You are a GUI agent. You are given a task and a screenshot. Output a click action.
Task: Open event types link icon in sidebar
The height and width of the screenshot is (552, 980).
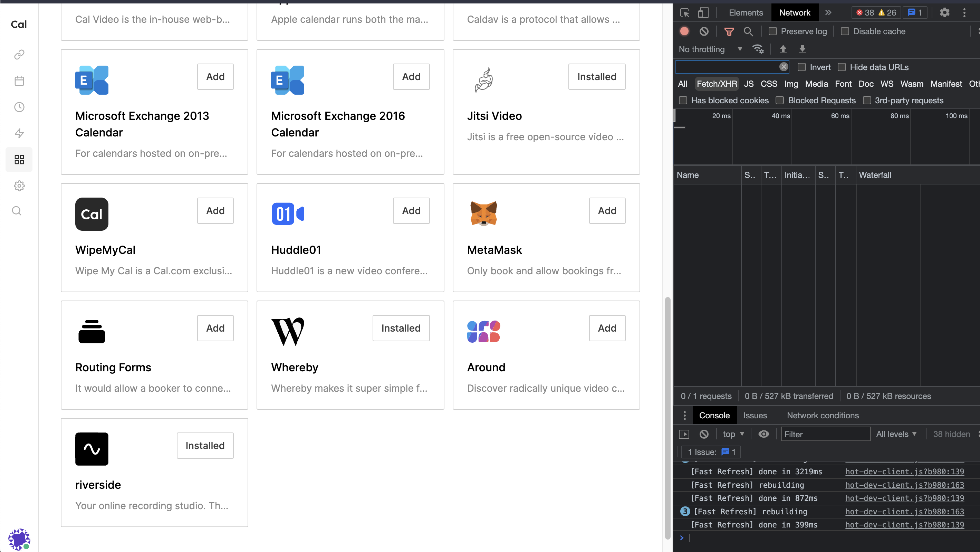19,55
